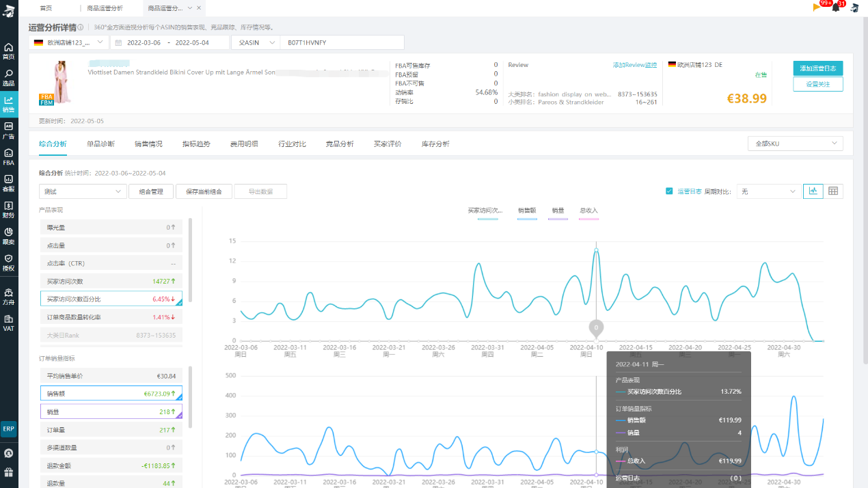Toggle the 销售额 metric card
Viewport: 868px width, 488px height.
tap(111, 394)
